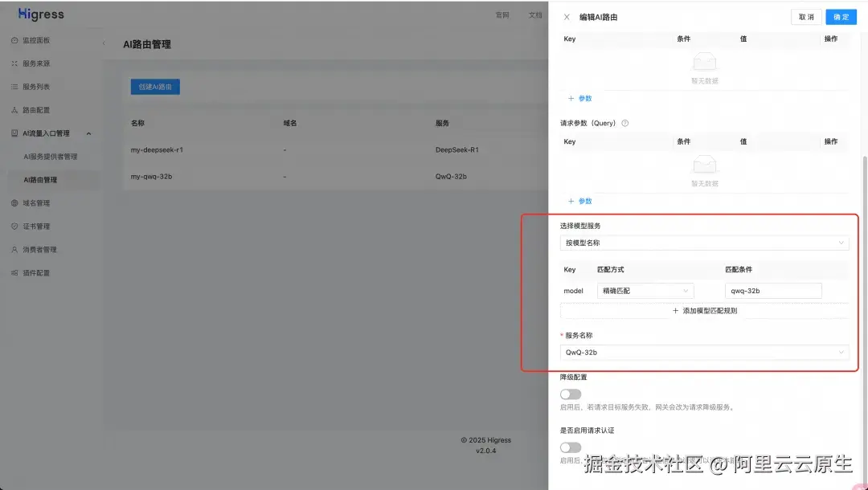Open 域名管理 in the sidebar
This screenshot has height=490, width=868.
point(36,203)
